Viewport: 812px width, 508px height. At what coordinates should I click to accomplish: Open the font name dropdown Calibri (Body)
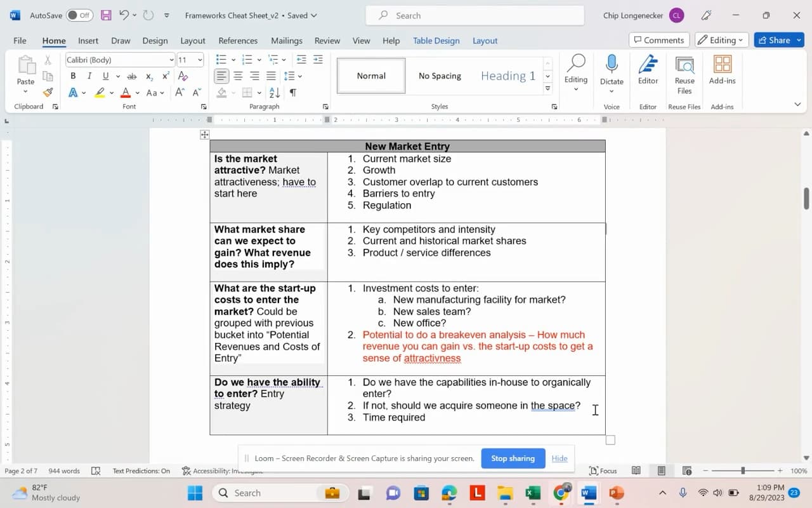tap(120, 60)
